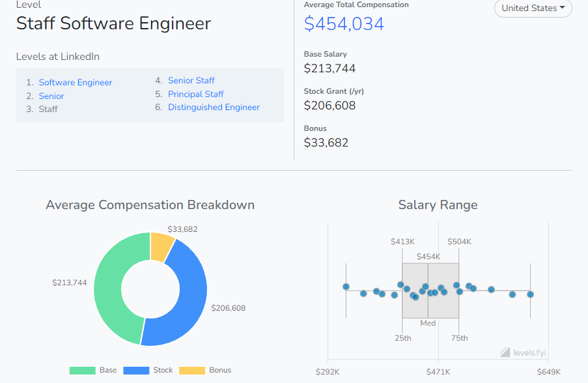Toggle the blue Stock legend swatch
Image resolution: width=588 pixels, height=383 pixels.
pos(136,370)
